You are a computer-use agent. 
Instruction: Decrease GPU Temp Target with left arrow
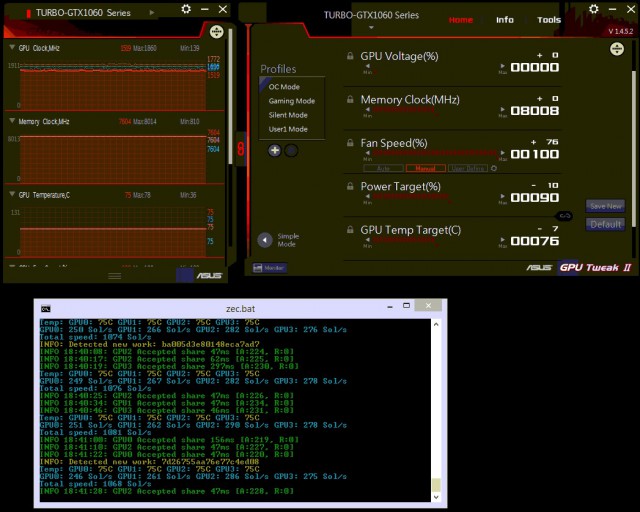tap(368, 240)
